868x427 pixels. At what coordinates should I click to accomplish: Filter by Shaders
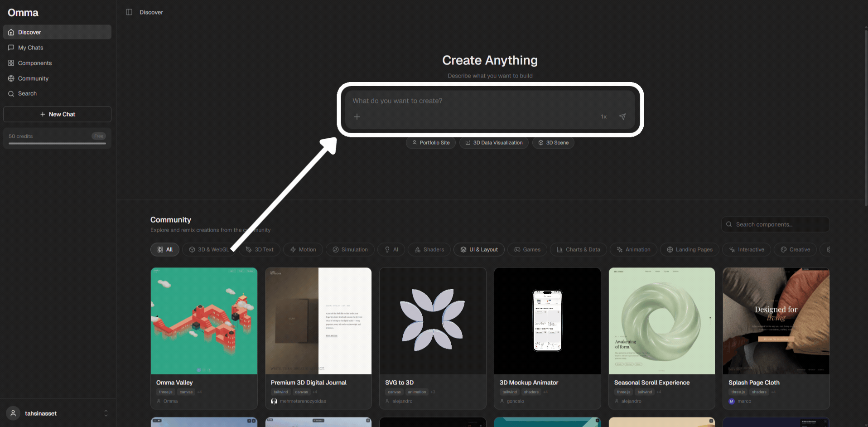click(x=429, y=250)
